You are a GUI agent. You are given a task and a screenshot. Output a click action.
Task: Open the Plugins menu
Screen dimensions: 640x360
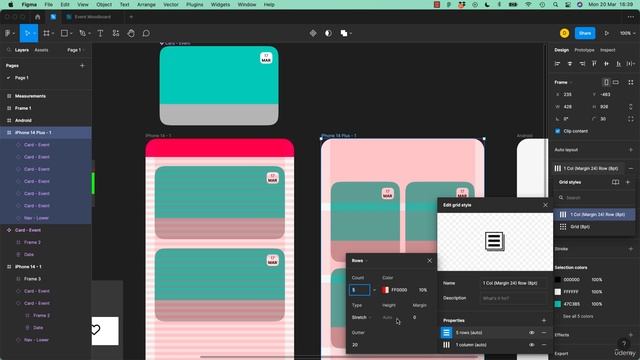click(x=194, y=4)
